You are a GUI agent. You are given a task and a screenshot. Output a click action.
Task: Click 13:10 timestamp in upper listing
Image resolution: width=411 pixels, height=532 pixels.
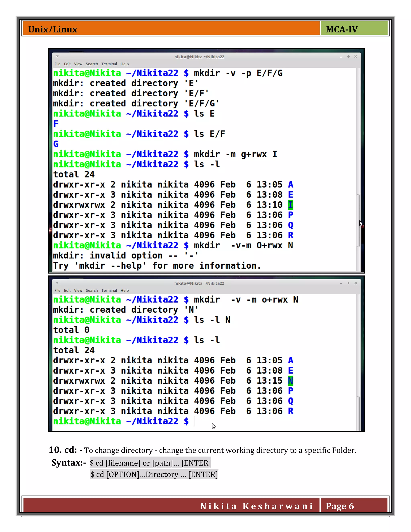point(270,205)
